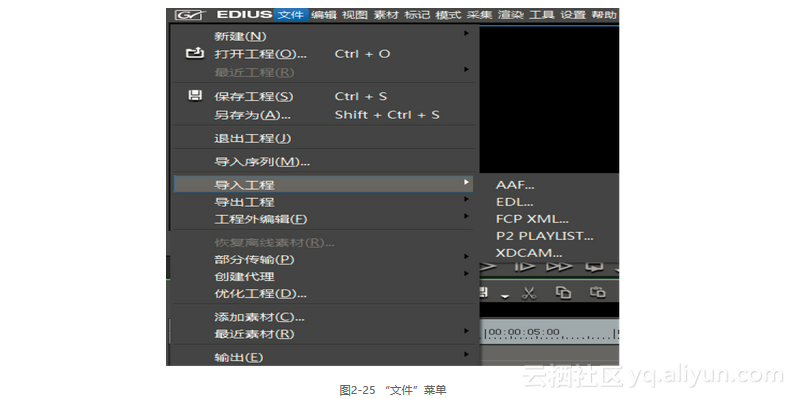Click the next frame playback button

tap(524, 266)
